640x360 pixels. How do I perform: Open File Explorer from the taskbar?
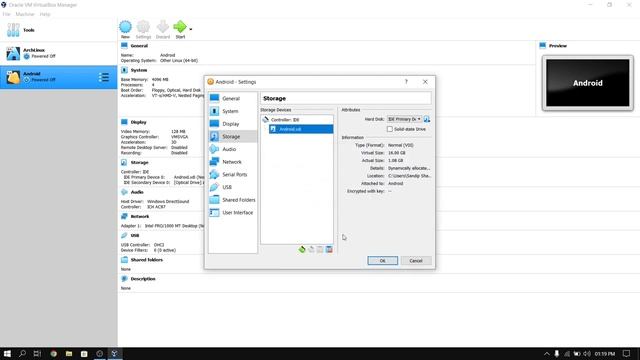[69, 353]
